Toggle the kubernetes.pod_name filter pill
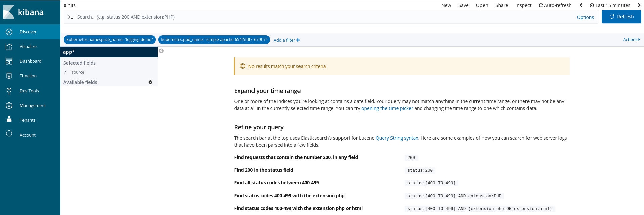Viewport: 644px width, 215px height. tap(214, 40)
